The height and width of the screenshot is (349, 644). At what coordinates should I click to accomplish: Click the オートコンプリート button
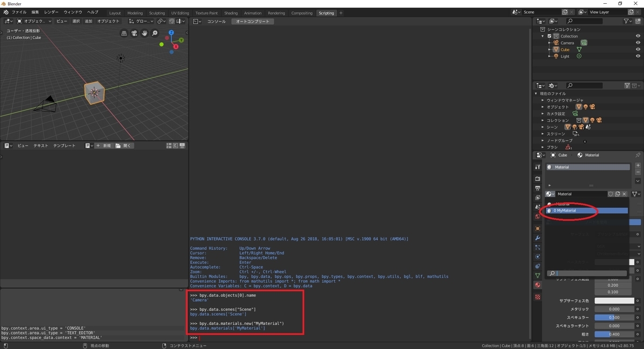(253, 21)
